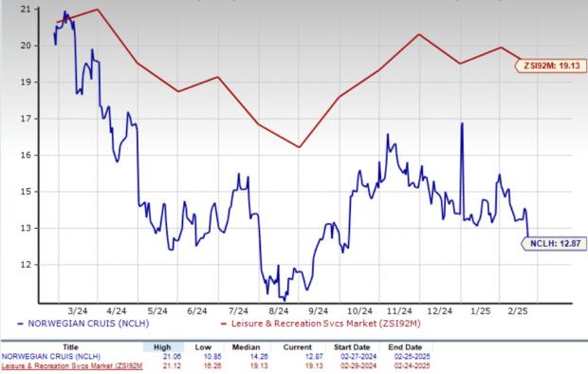Click the 8/24 x-axis label
Screen dimensions: 588x374
tap(278, 311)
